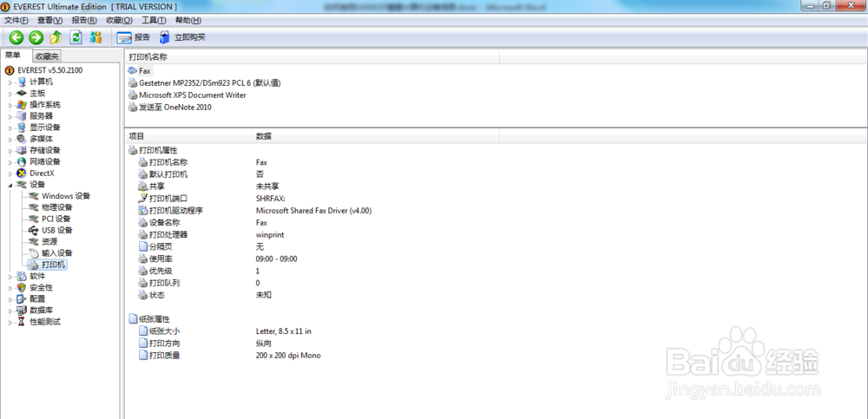Click the 项目 column header

pyautogui.click(x=187, y=136)
